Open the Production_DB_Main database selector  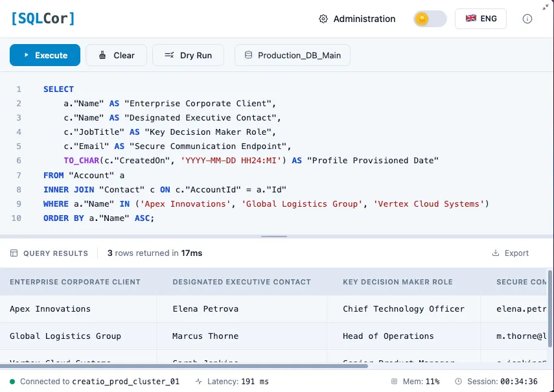292,55
